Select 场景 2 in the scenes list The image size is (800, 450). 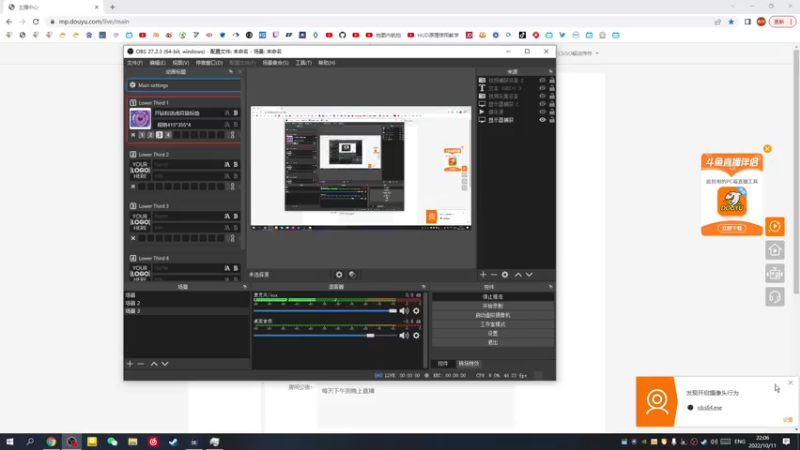(187, 303)
